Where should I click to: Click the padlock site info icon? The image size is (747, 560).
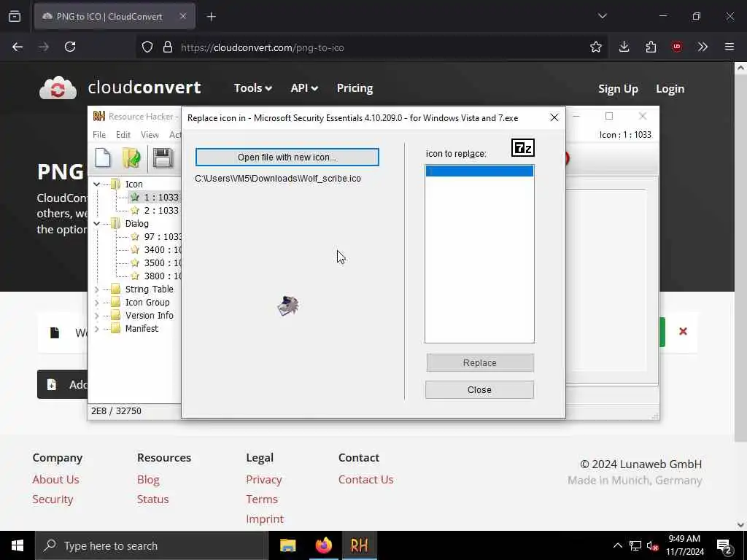167,47
